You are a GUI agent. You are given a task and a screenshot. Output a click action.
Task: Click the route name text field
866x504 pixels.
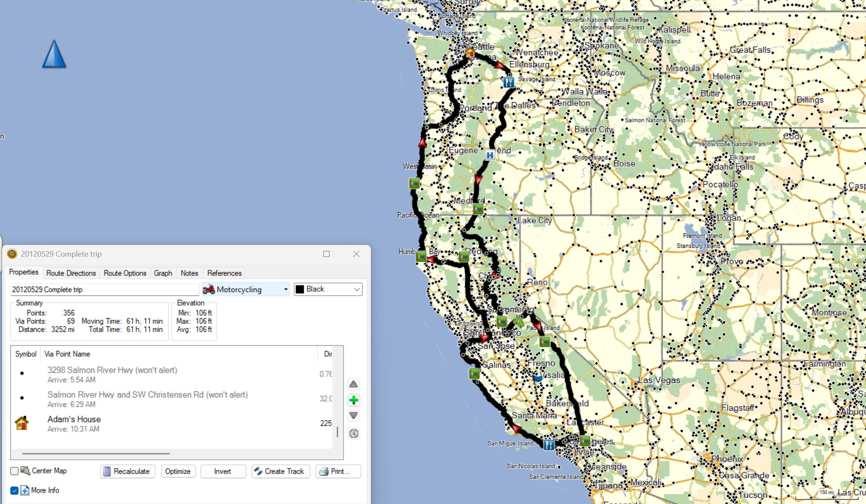click(x=104, y=289)
